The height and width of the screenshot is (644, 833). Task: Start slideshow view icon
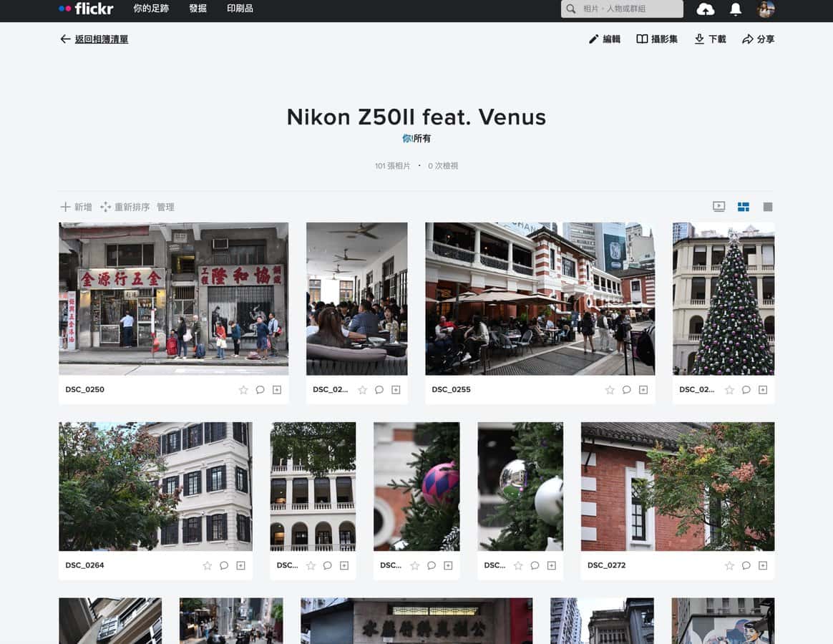point(718,207)
